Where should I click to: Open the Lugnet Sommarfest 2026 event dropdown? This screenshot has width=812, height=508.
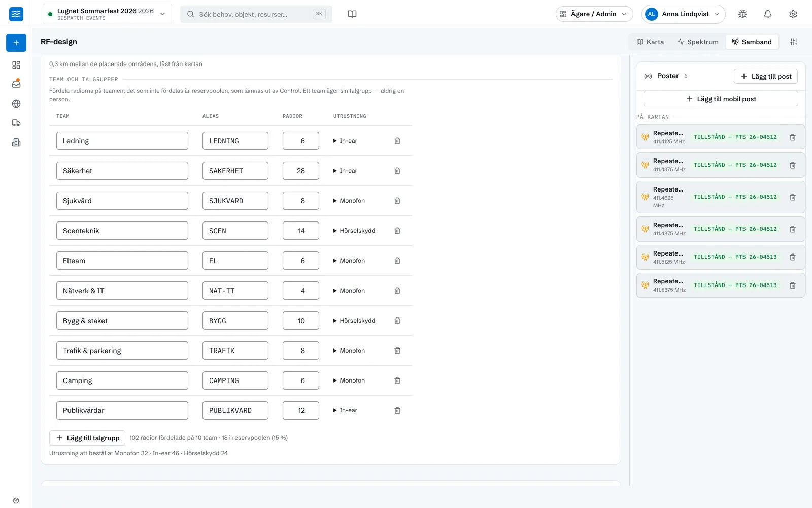tap(107, 14)
